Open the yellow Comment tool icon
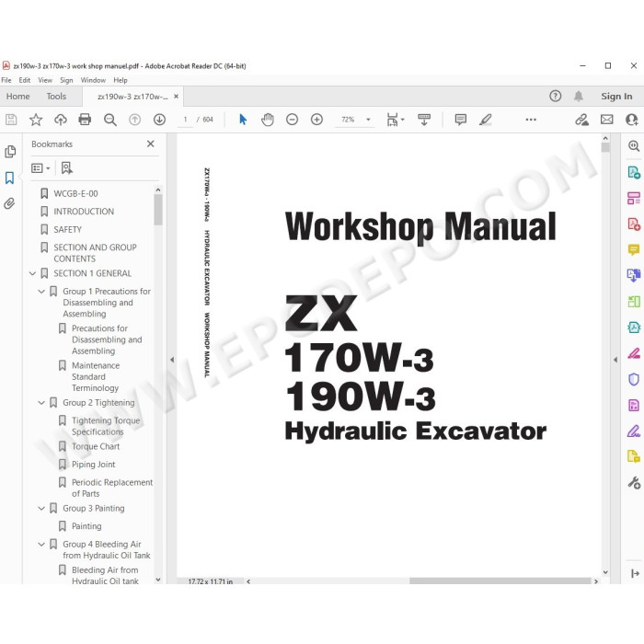The width and height of the screenshot is (644, 644). pos(633,249)
